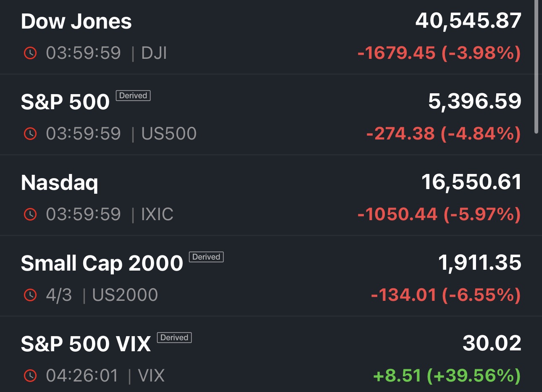The image size is (542, 392).
Task: Click the clock icon beside 4/3 date
Action: [30, 295]
